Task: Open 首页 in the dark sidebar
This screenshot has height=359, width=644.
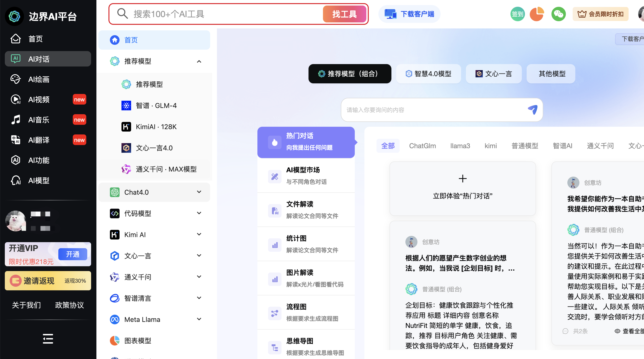Action: click(48, 39)
